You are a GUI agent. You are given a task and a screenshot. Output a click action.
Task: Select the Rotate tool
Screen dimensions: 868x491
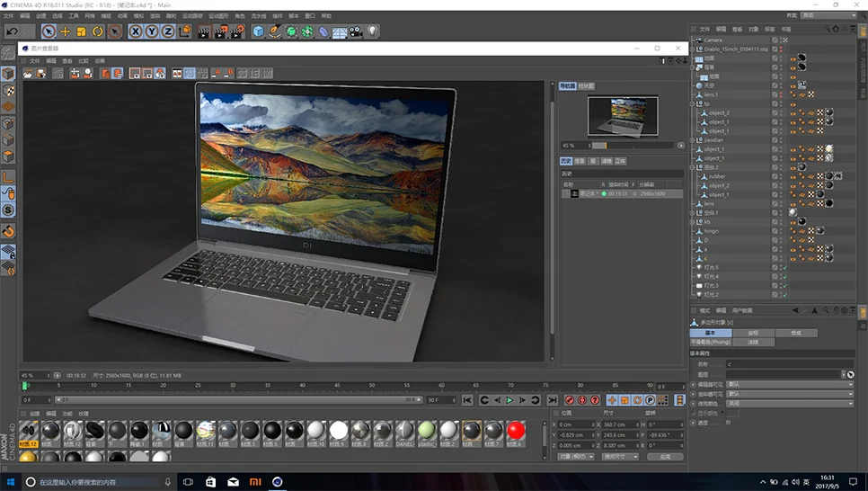[x=97, y=31]
